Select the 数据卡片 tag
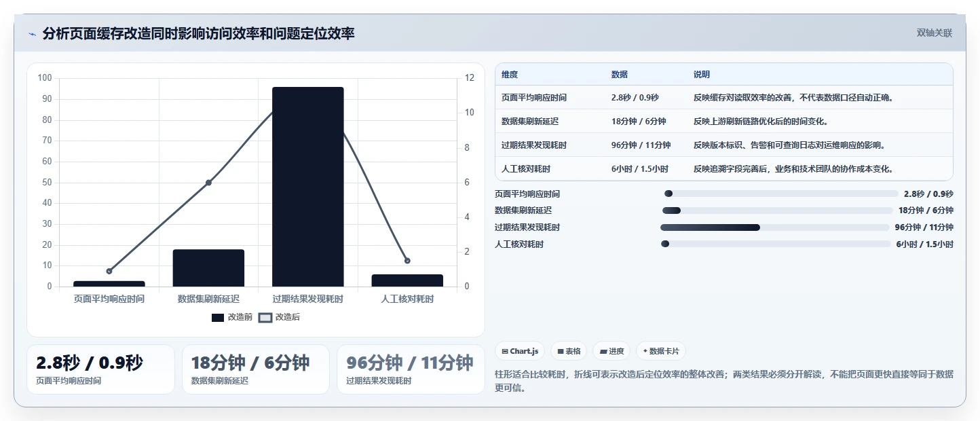This screenshot has height=421, width=980. point(661,351)
